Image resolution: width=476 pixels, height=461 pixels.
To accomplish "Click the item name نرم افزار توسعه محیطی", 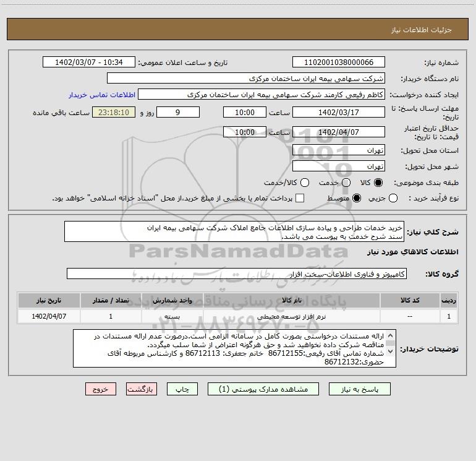I will [x=291, y=317].
